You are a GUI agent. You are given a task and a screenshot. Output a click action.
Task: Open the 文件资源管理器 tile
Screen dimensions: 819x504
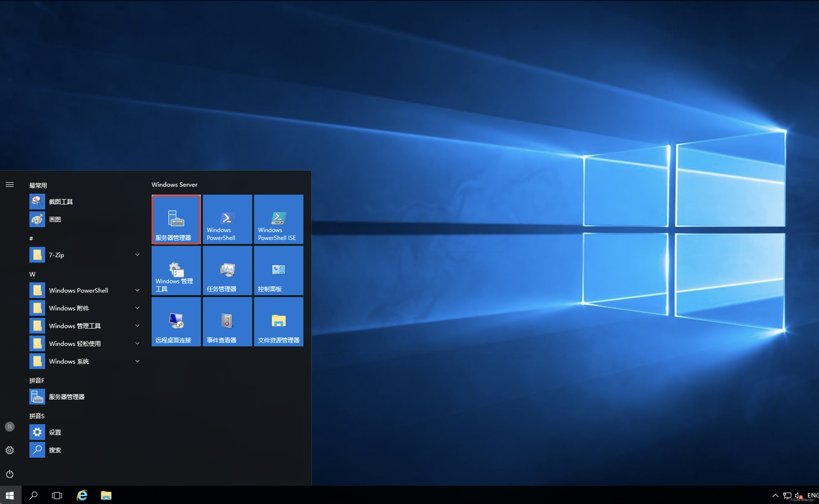(279, 322)
